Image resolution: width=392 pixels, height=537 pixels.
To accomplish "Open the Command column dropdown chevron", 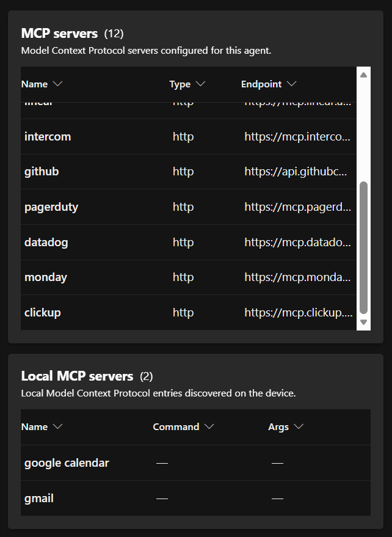I will (x=209, y=426).
